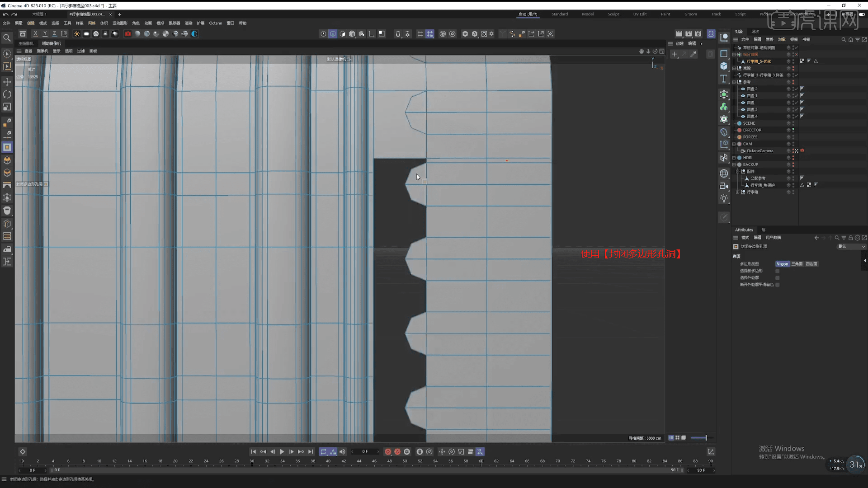Collapse the CAM tree node

coord(734,144)
